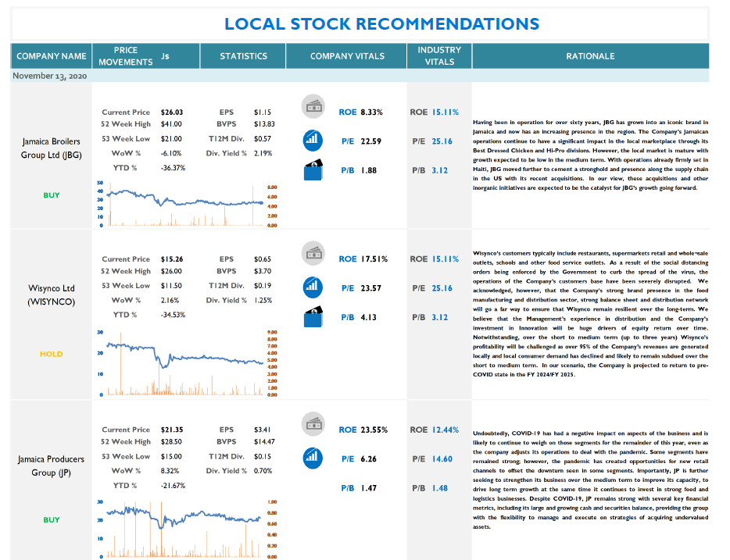Click the company ROE value 8.33%
Image resolution: width=730 pixels, height=560 pixels.
tap(371, 112)
